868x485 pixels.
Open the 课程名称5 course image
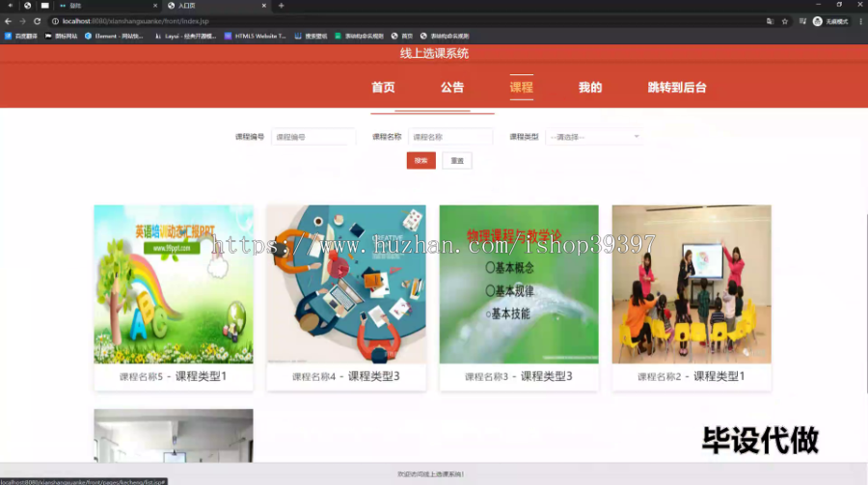coord(174,284)
